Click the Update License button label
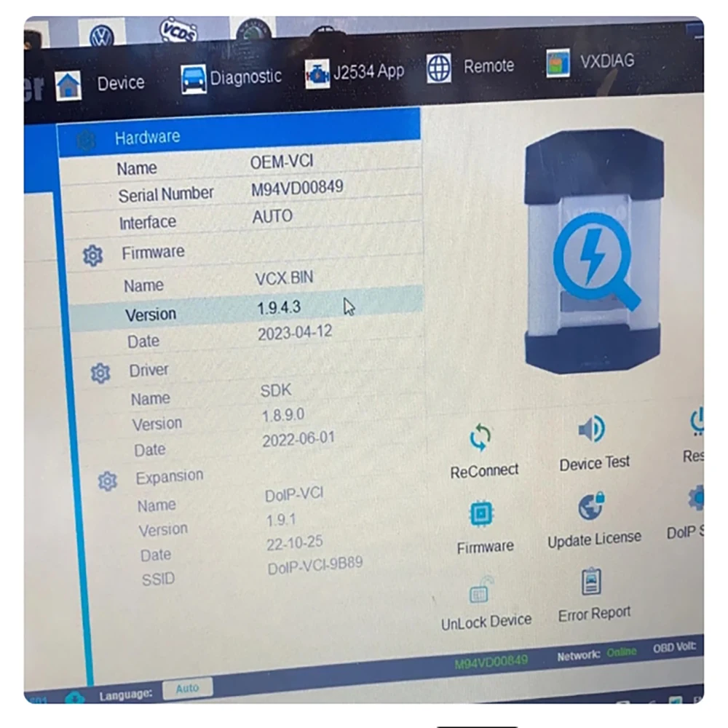728x728 pixels. [594, 539]
